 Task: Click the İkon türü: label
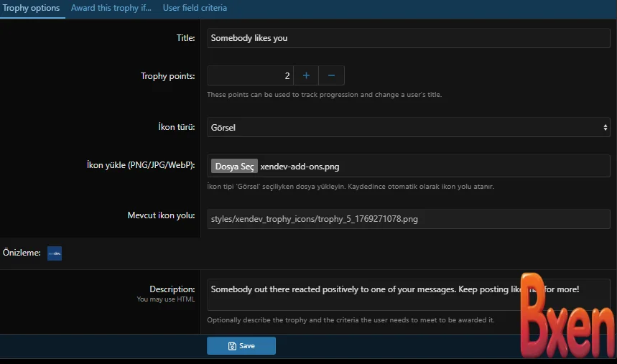[x=176, y=127]
